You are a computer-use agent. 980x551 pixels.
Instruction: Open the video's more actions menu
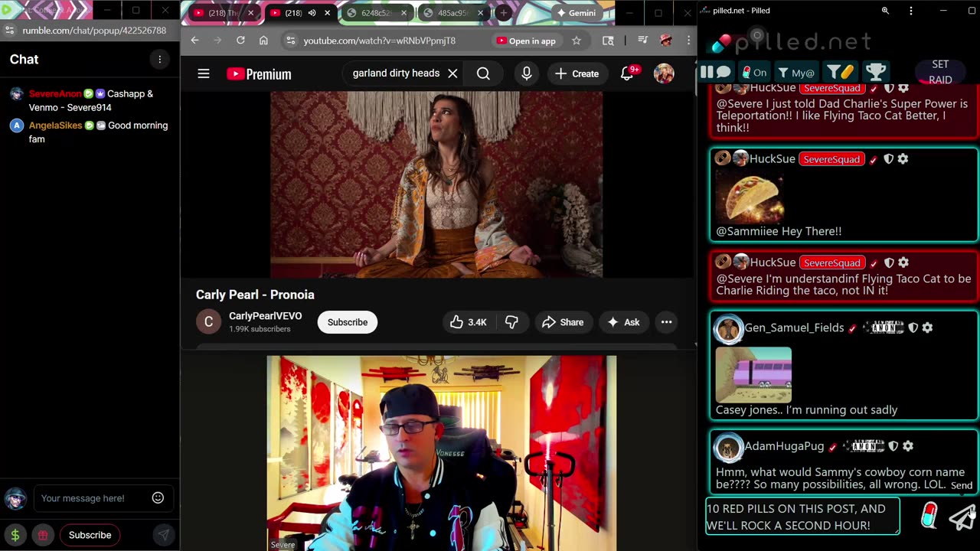click(x=666, y=322)
